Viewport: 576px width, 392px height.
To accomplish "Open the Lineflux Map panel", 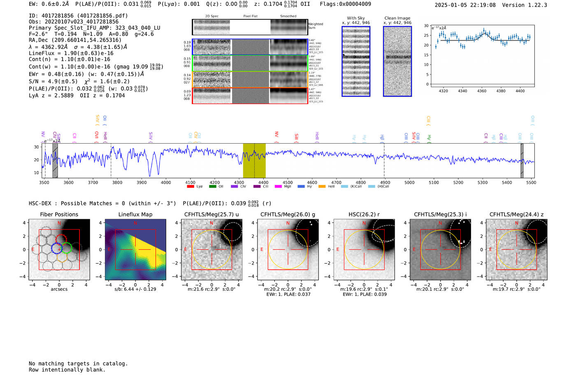I will pos(135,250).
